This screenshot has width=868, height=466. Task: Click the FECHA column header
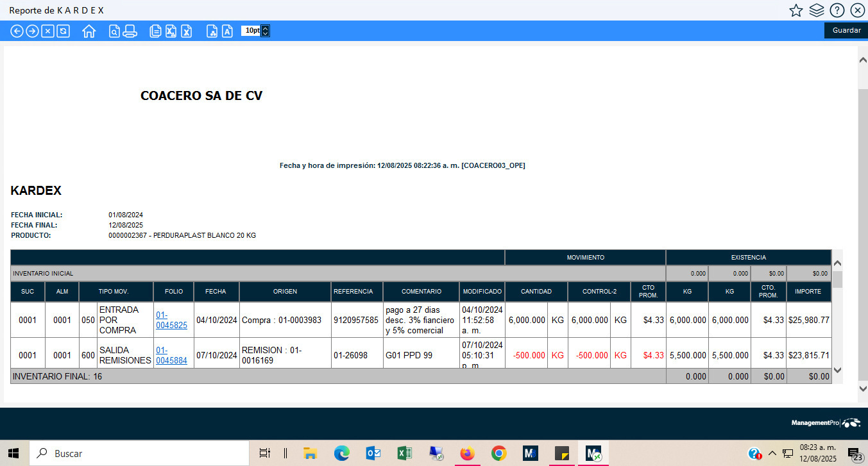[216, 292]
